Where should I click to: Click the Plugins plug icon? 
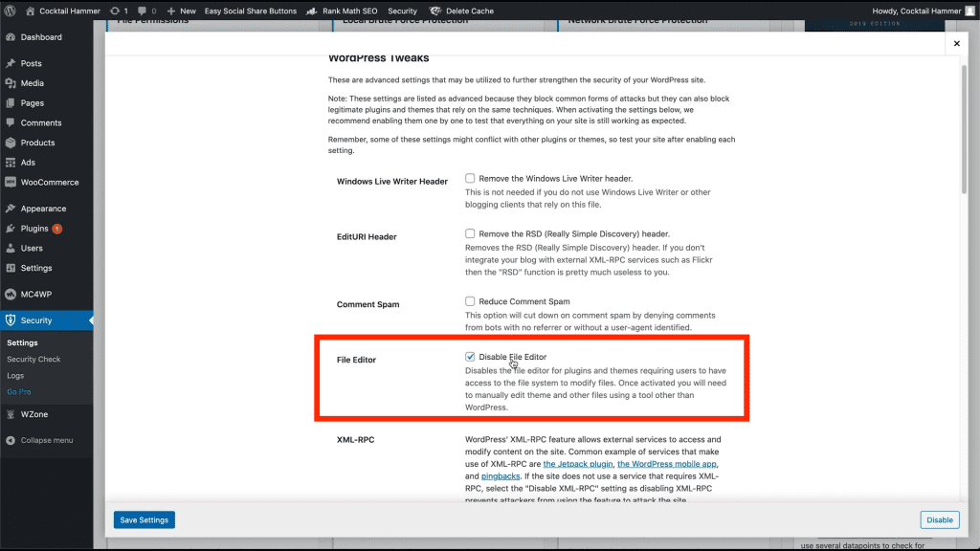point(11,228)
